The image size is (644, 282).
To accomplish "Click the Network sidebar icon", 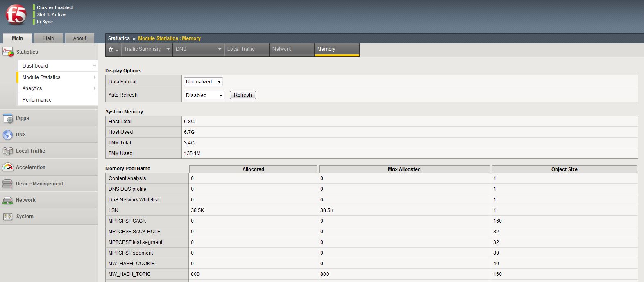I will tap(8, 200).
